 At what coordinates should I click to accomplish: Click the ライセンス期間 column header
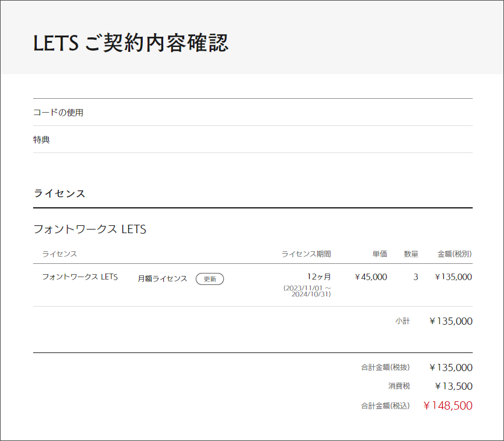tap(306, 254)
